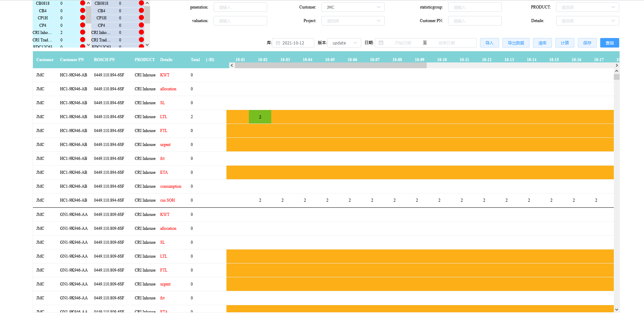The image size is (644, 315).
Task: Click the Total column header
Action: (x=195, y=60)
